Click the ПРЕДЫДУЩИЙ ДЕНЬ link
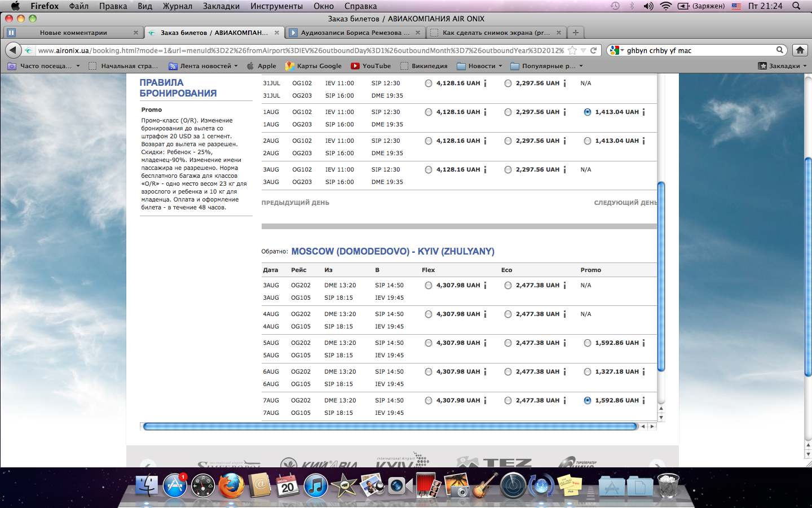812x508 pixels. 295,203
